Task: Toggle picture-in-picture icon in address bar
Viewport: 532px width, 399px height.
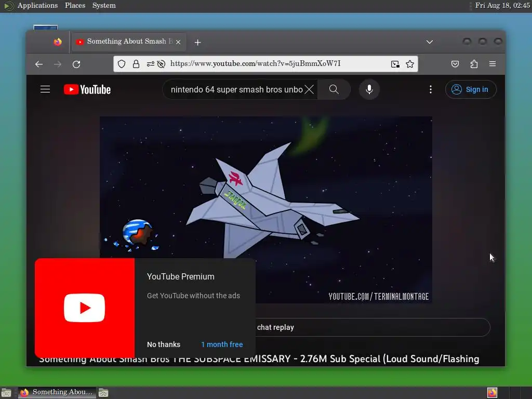Action: 395,64
